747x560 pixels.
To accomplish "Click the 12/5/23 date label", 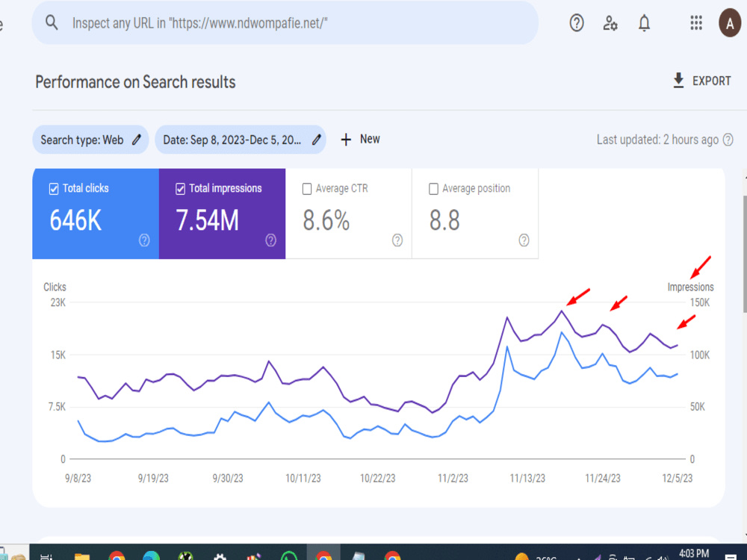I will click(x=678, y=478).
